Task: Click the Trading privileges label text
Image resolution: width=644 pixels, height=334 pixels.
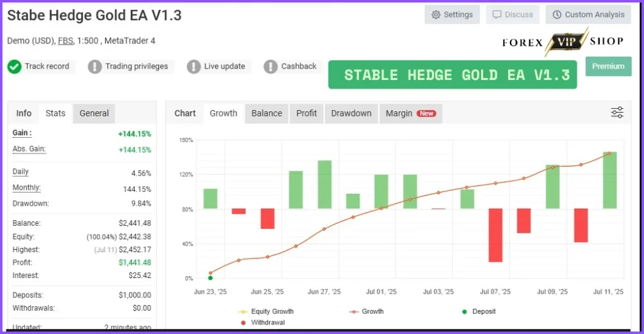Action: point(136,66)
